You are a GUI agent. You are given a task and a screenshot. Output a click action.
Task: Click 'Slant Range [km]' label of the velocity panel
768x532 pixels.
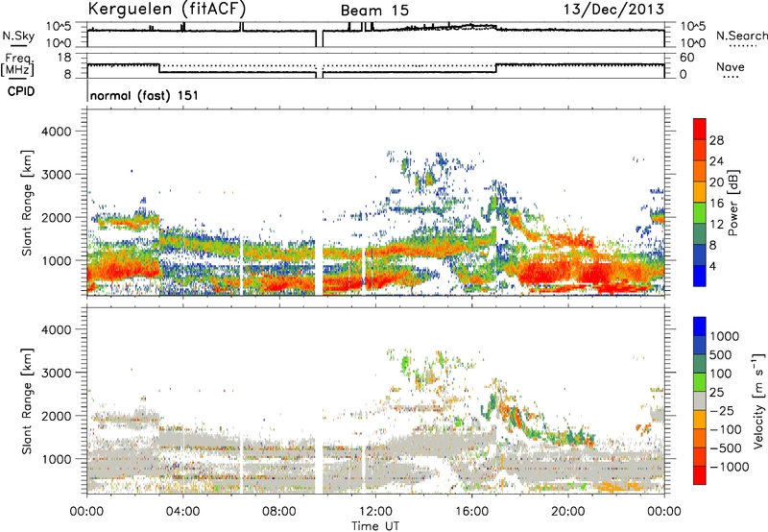point(27,401)
